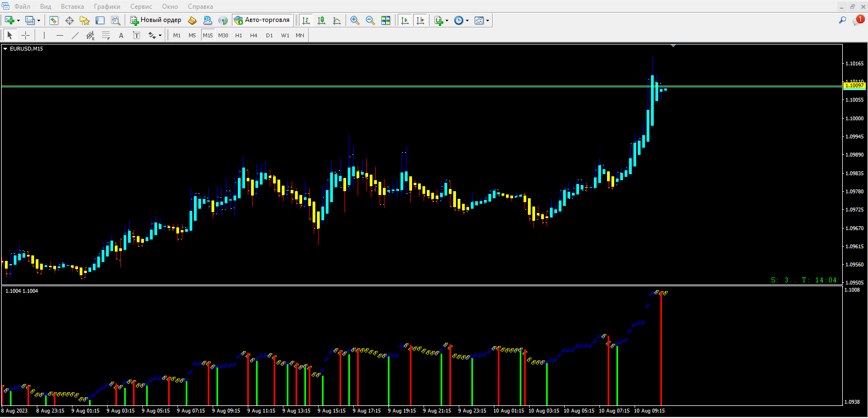Expand the periods clock dropdown arrow

point(467,21)
